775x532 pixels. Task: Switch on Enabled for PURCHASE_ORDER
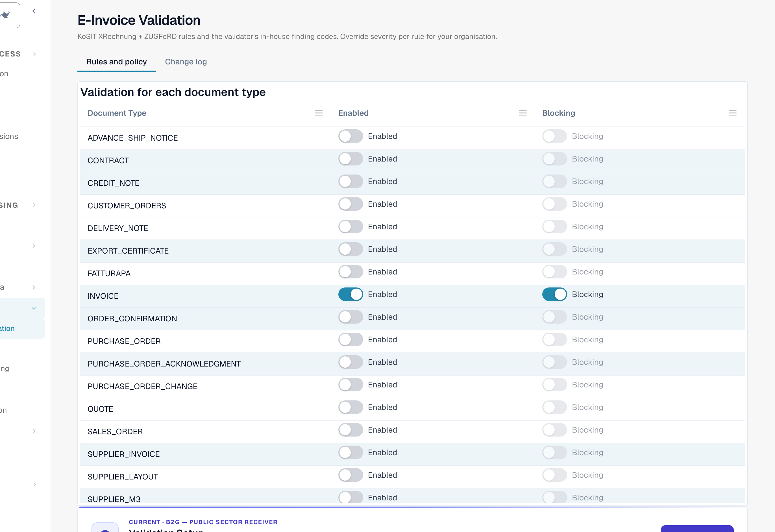(351, 340)
